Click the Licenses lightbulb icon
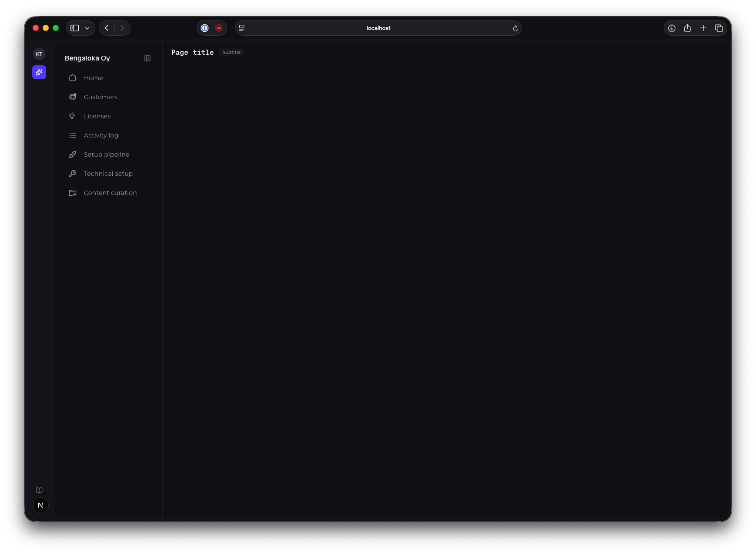This screenshot has height=554, width=756. 73,116
